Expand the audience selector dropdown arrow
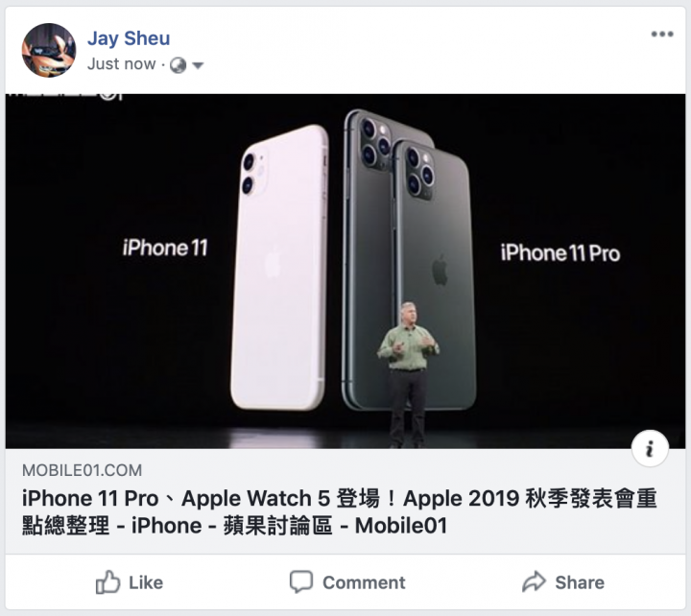 [x=198, y=65]
